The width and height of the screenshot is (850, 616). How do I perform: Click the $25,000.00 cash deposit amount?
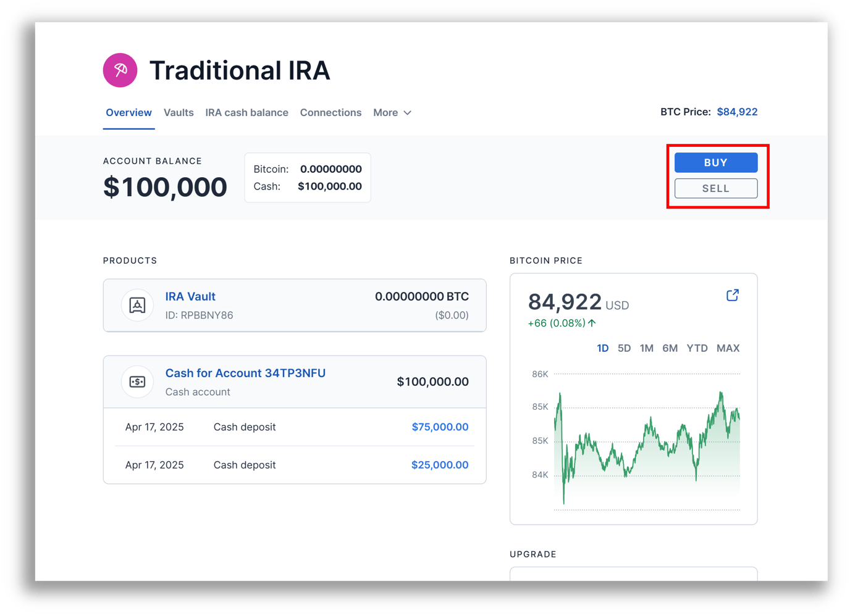[440, 465]
